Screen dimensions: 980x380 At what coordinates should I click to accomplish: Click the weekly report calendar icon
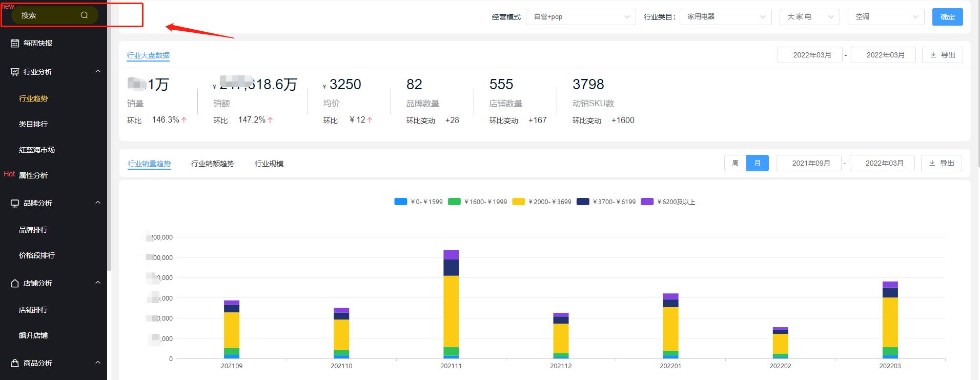click(15, 44)
